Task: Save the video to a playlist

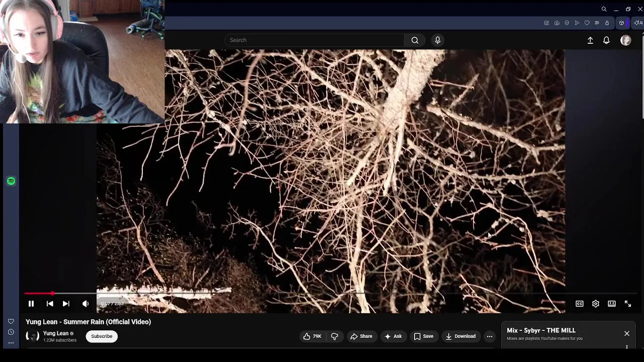Action: click(x=423, y=336)
